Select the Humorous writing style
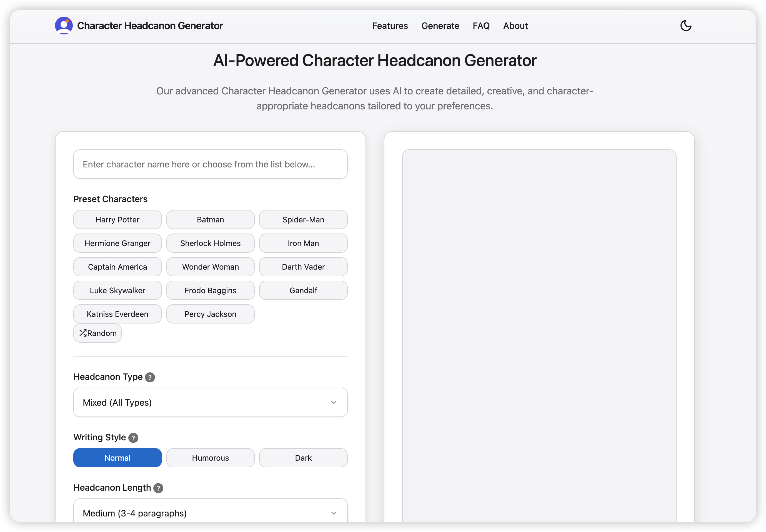Image resolution: width=766 pixels, height=532 pixels. [x=210, y=458]
